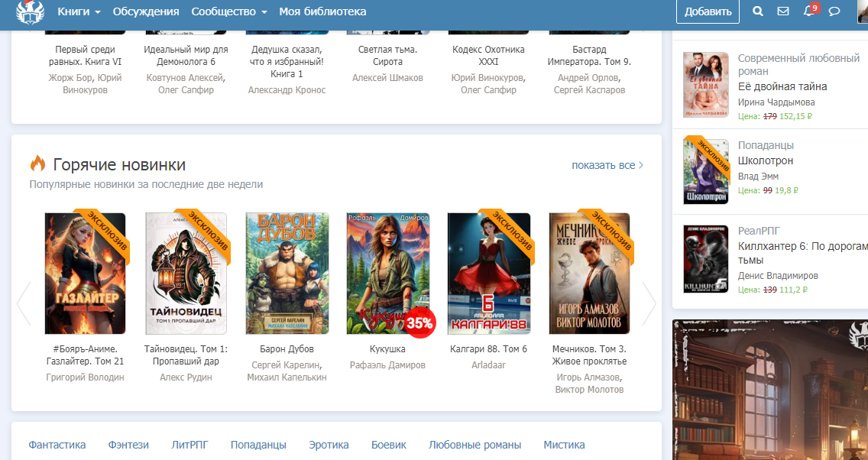Click the site logo in the header

pyautogui.click(x=30, y=11)
